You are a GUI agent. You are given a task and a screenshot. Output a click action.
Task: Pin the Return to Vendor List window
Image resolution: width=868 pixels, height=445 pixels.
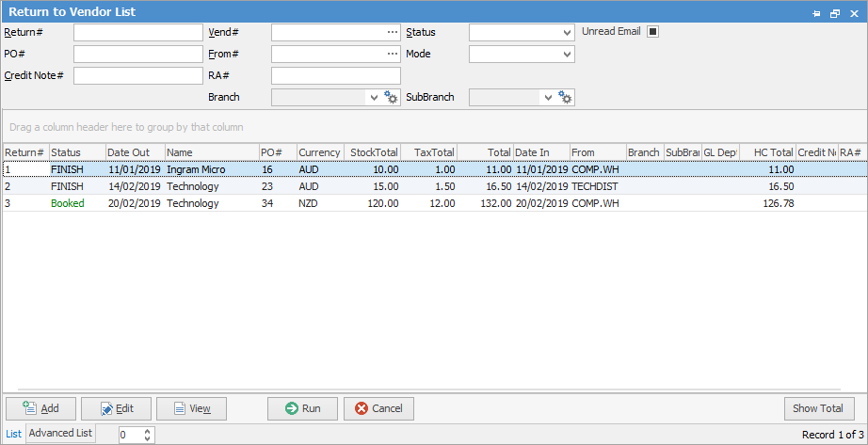pos(816,14)
